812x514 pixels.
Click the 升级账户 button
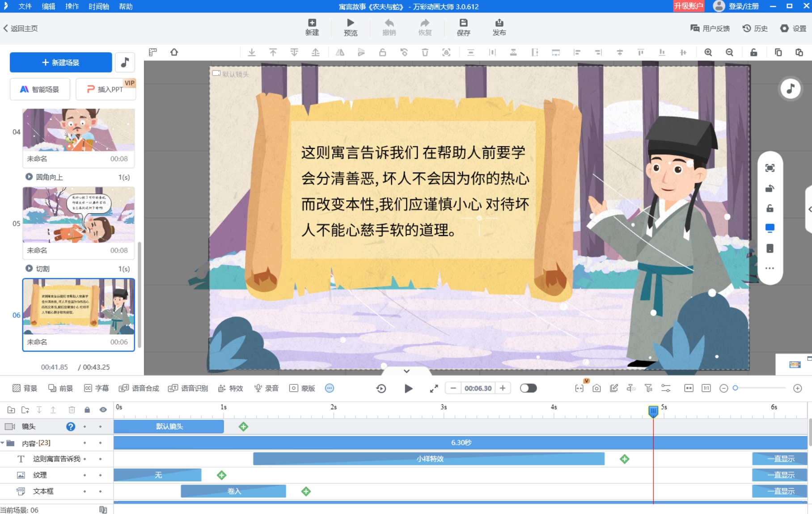pos(689,6)
